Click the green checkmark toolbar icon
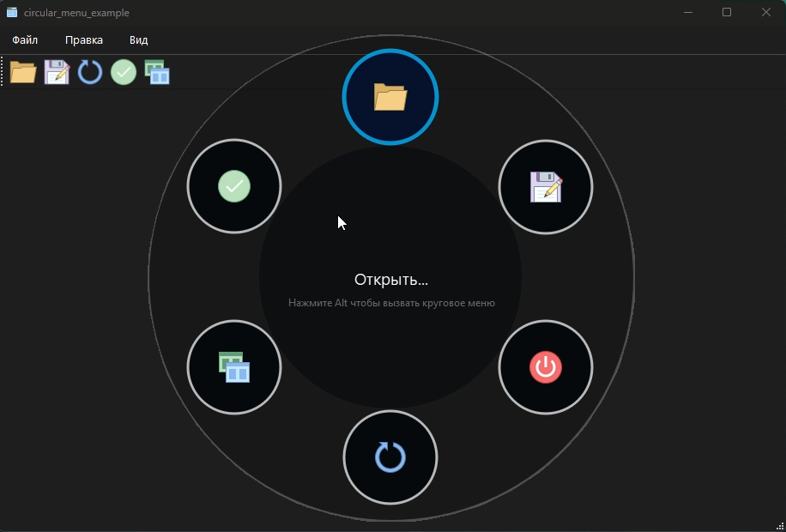The width and height of the screenshot is (786, 532). pyautogui.click(x=124, y=72)
